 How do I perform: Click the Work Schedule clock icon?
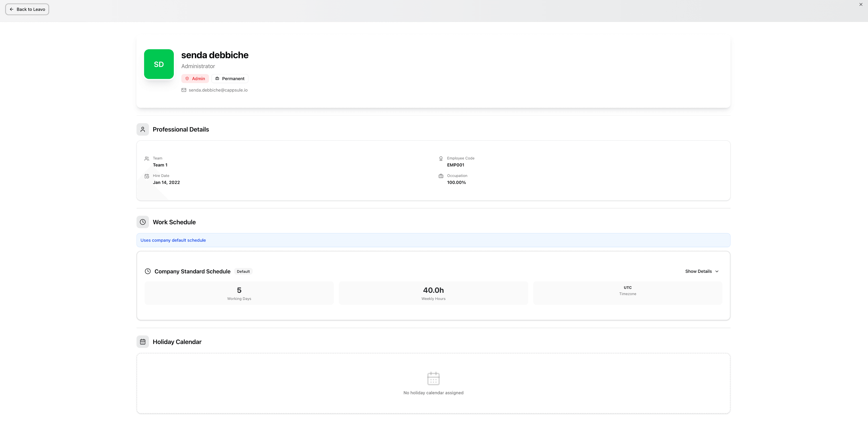143,222
